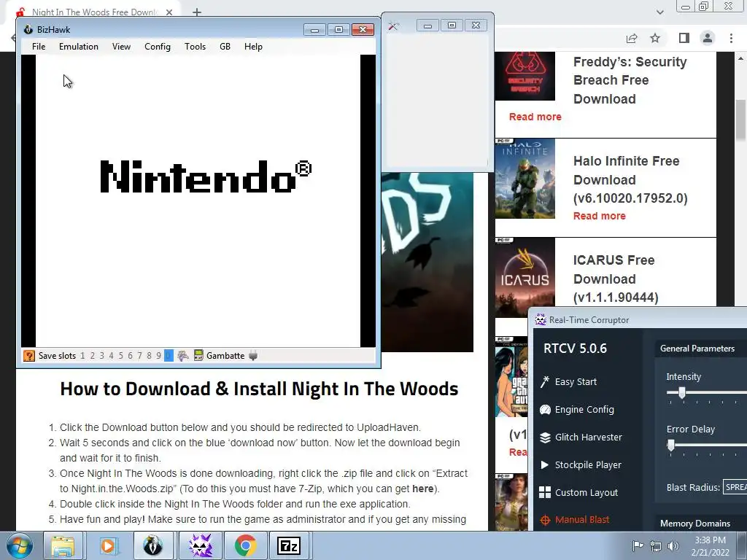Open the Help menu in BizHawk
The width and height of the screenshot is (747, 560).
[x=253, y=46]
